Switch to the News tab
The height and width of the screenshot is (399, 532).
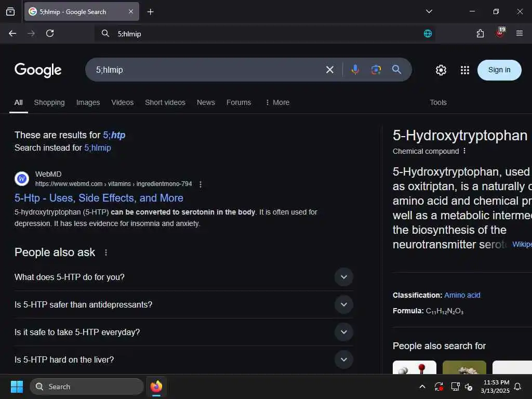click(206, 102)
